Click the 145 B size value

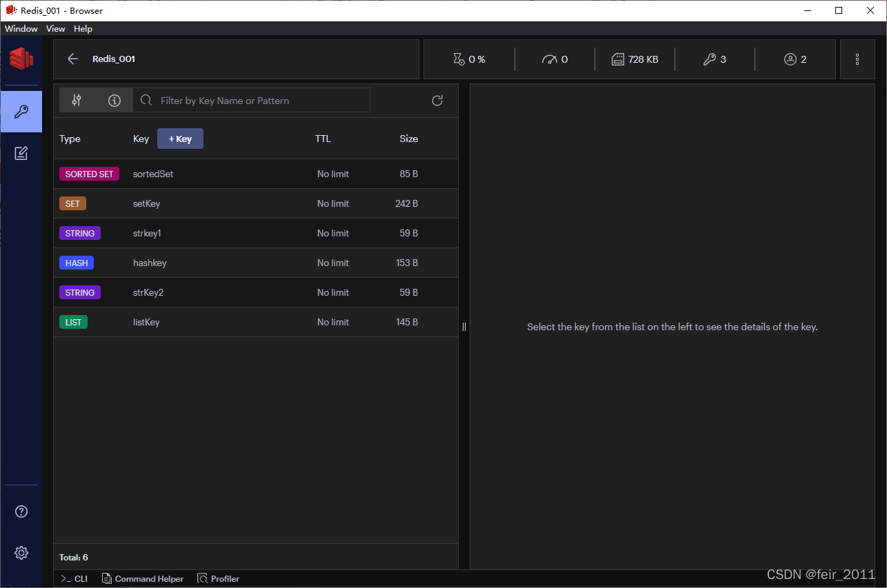point(407,322)
